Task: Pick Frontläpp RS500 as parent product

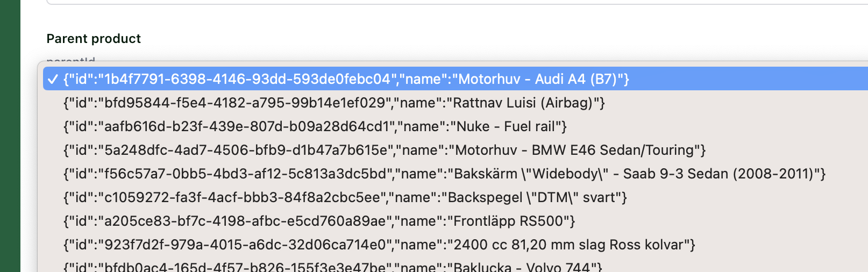Action: pos(319,221)
